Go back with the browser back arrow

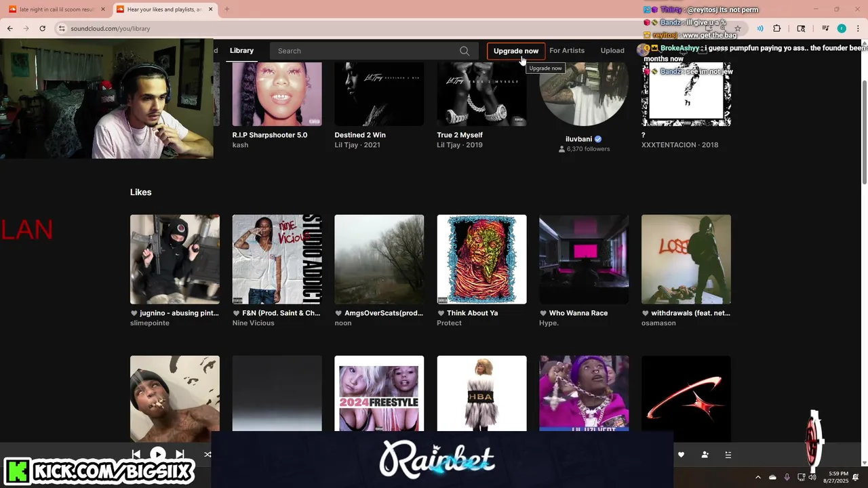coord(9,28)
